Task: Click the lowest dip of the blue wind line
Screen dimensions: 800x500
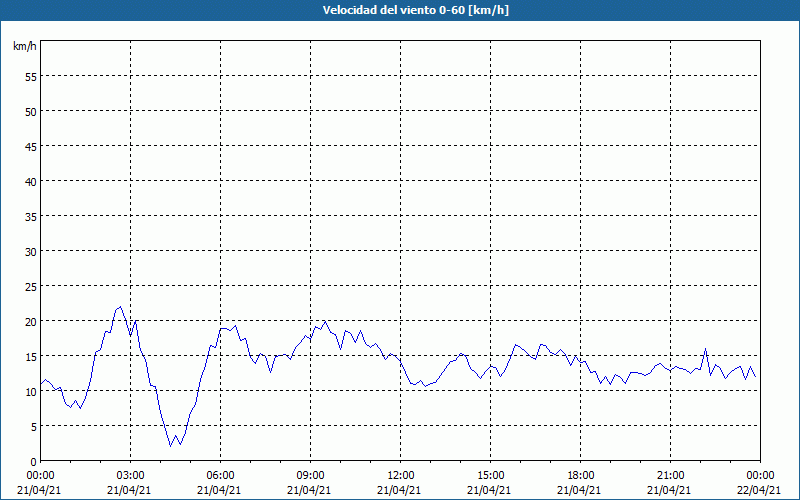Action: click(x=170, y=446)
